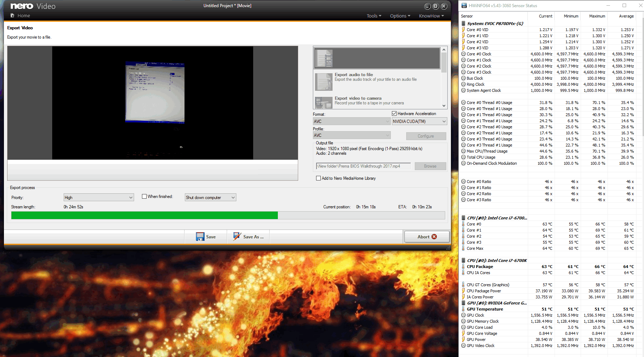Open the Shut down computer dropdown
The height and width of the screenshot is (357, 644).
point(211,197)
